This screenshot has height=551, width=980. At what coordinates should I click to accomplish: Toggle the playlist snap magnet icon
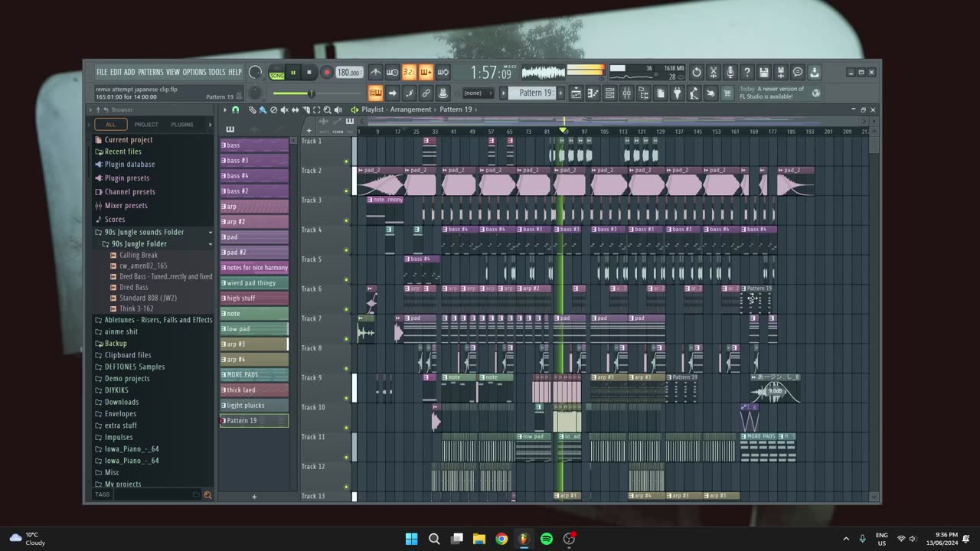tap(235, 110)
